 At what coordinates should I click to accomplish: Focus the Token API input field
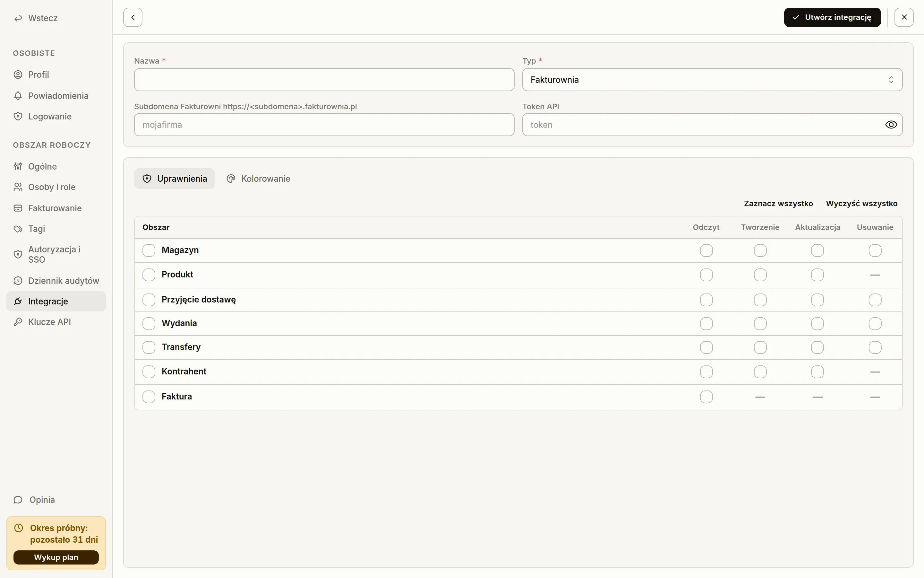point(712,125)
